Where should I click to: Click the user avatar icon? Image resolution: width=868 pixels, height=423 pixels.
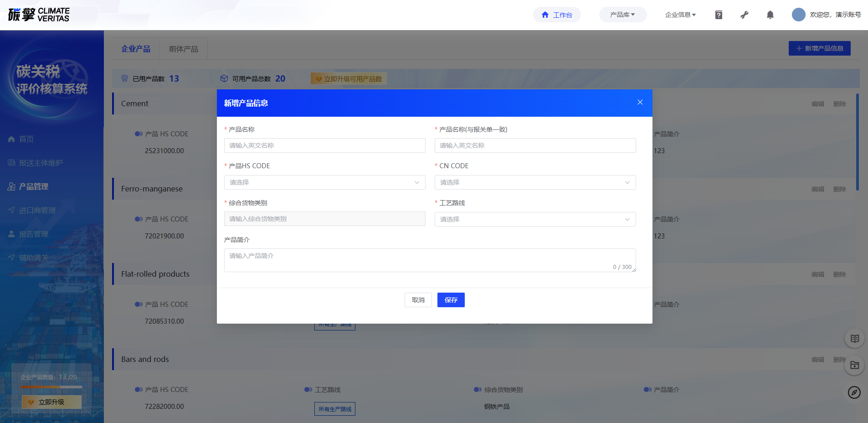point(798,15)
